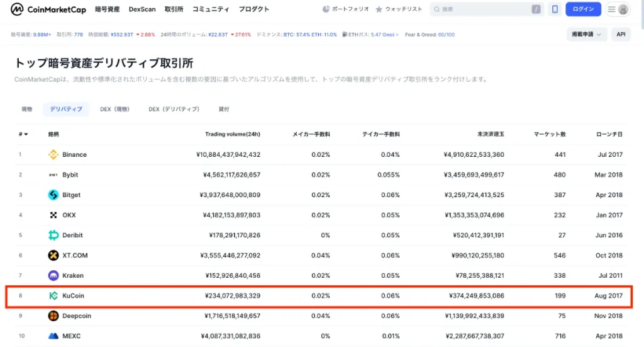Viewport: 644px width, 347px height.
Task: Open the hamburger menu with avatar
Action: point(618,9)
